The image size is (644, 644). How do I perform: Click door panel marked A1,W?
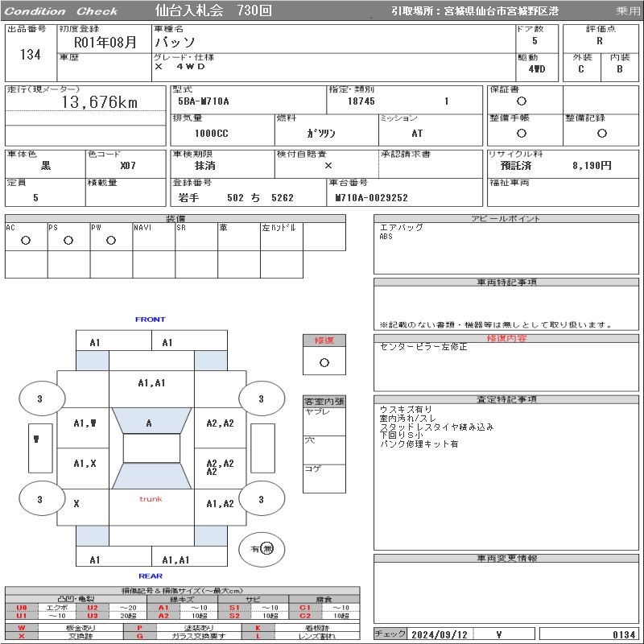(x=83, y=427)
